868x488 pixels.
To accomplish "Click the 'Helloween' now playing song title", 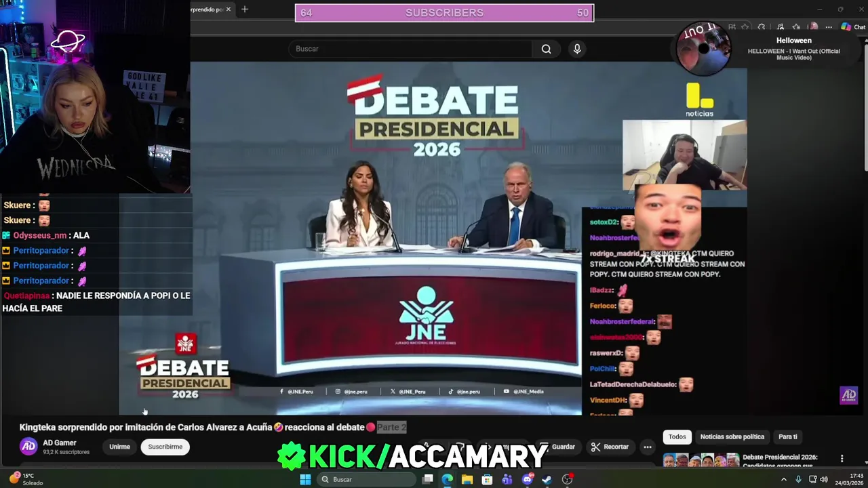I will [794, 41].
